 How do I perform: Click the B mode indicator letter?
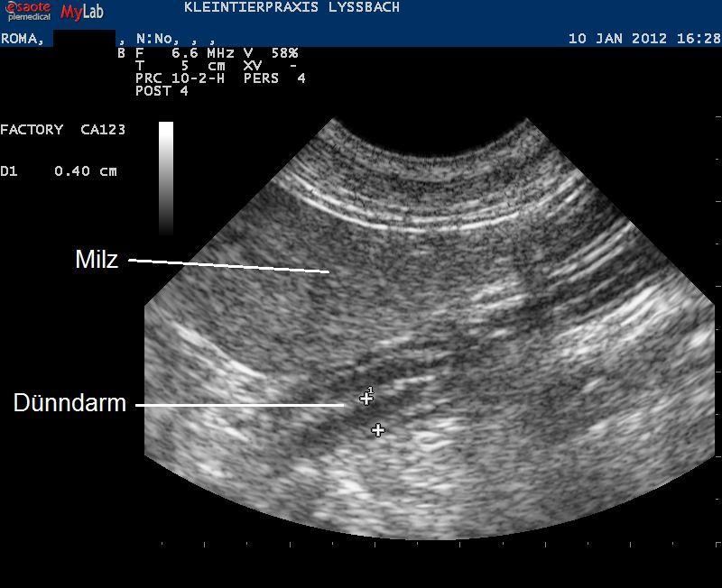[122, 53]
